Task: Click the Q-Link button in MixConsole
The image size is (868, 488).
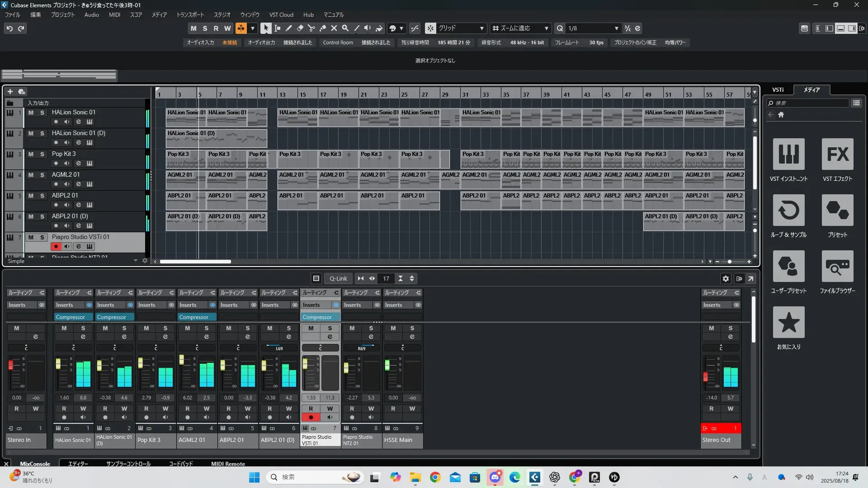Action: 338,278
